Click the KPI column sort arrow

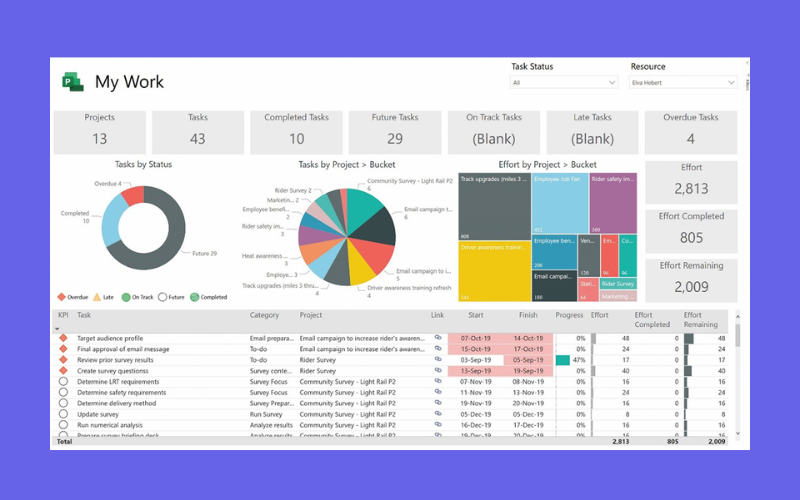click(x=58, y=328)
